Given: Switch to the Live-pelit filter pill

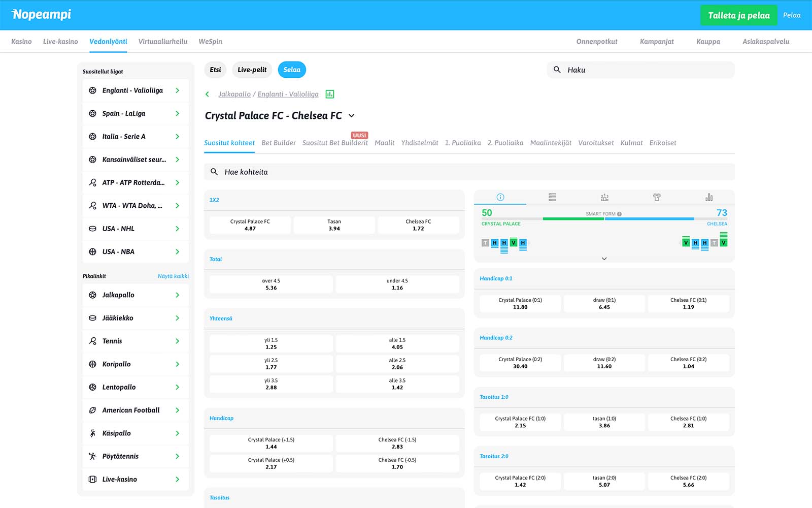Looking at the screenshot, I should click(x=252, y=70).
